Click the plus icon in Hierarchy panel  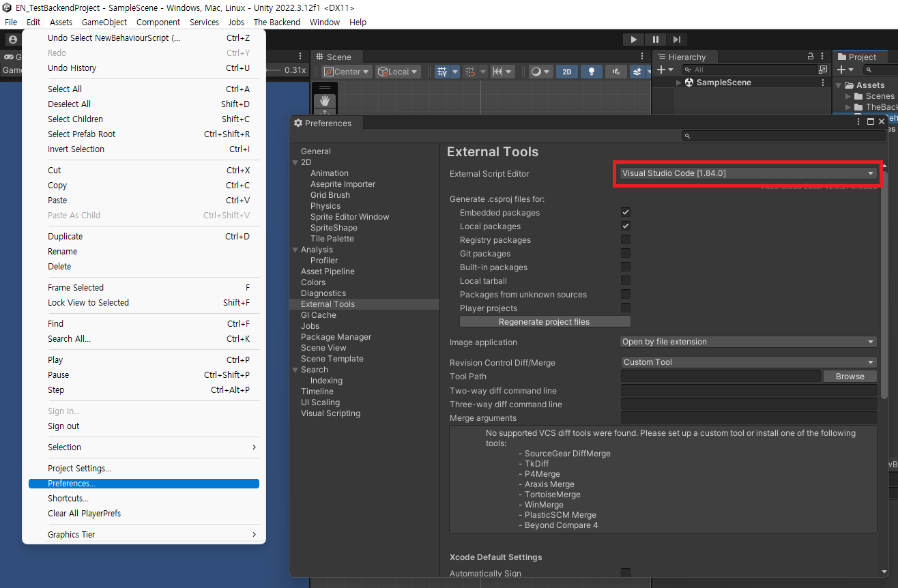coord(661,70)
